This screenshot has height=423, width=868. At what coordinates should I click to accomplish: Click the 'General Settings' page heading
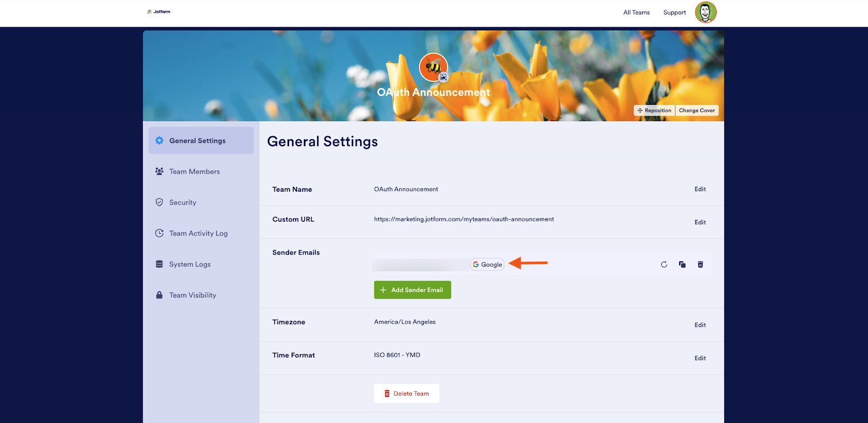(322, 142)
